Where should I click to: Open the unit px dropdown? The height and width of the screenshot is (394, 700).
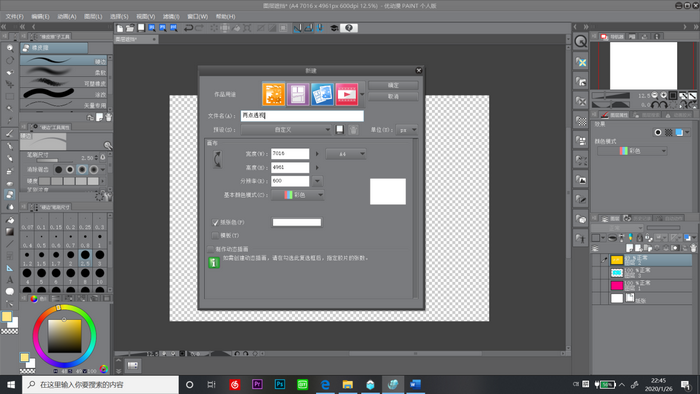pos(407,130)
